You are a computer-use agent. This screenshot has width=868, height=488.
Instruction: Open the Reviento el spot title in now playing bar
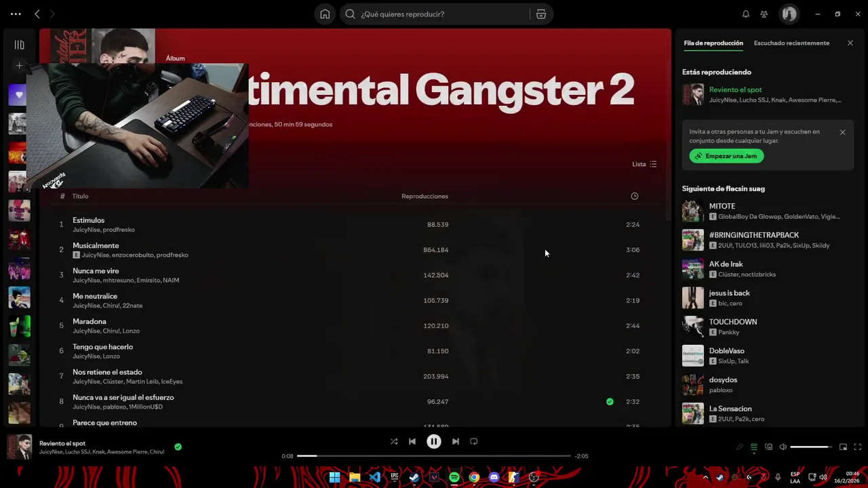tap(62, 443)
